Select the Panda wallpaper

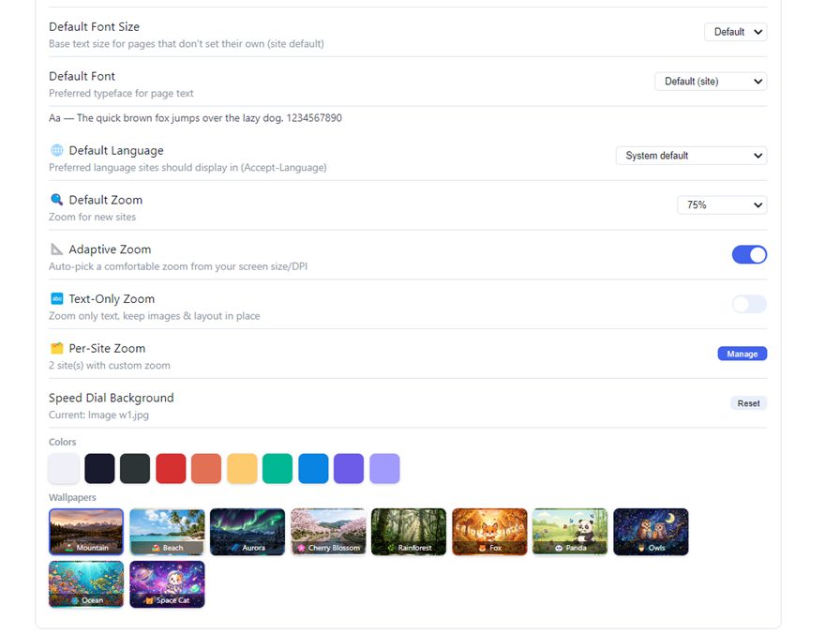[570, 532]
